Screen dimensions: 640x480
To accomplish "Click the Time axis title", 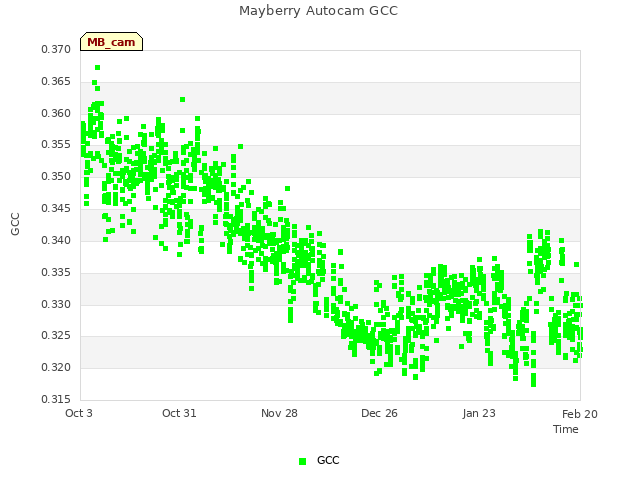I will pyautogui.click(x=566, y=429).
